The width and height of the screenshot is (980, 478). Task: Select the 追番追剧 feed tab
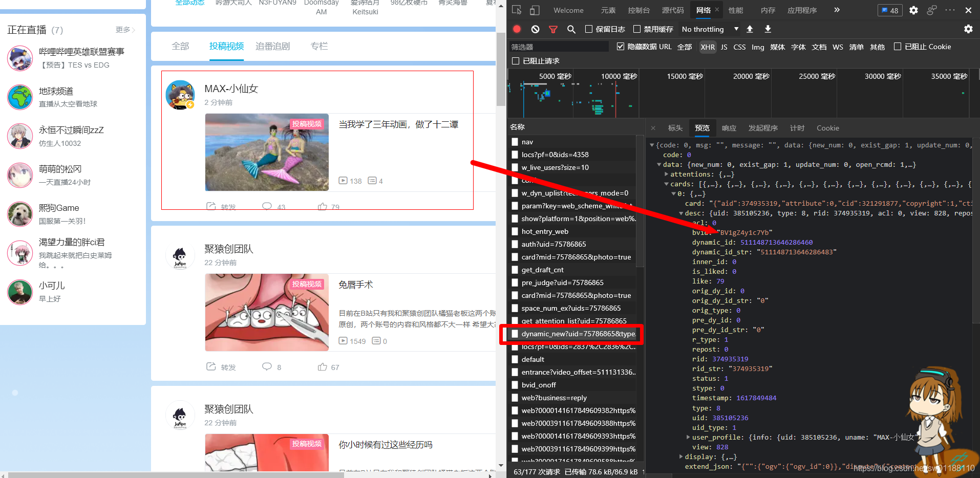coord(272,46)
